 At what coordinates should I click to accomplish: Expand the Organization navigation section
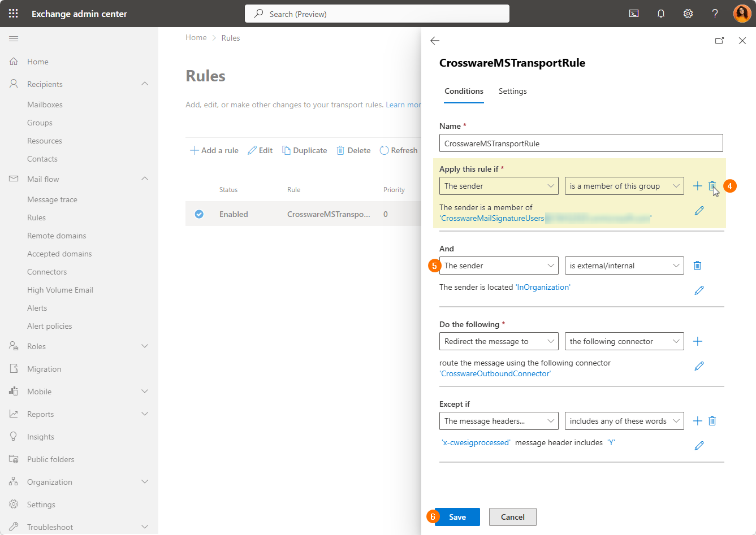pos(145,481)
